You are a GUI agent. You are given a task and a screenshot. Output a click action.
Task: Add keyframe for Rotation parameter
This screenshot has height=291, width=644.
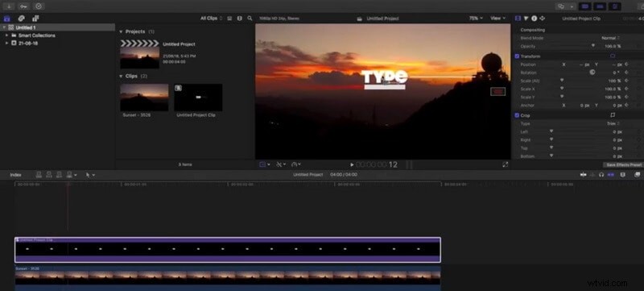pos(627,73)
